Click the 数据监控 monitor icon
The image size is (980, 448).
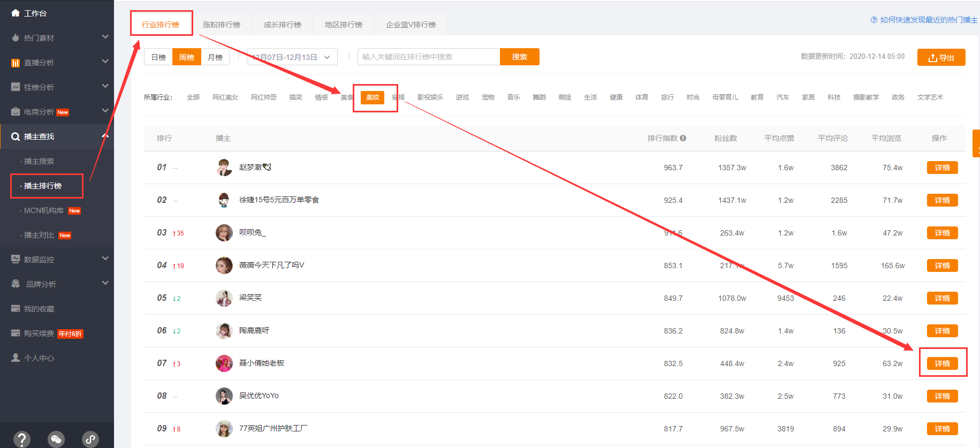coord(16,259)
